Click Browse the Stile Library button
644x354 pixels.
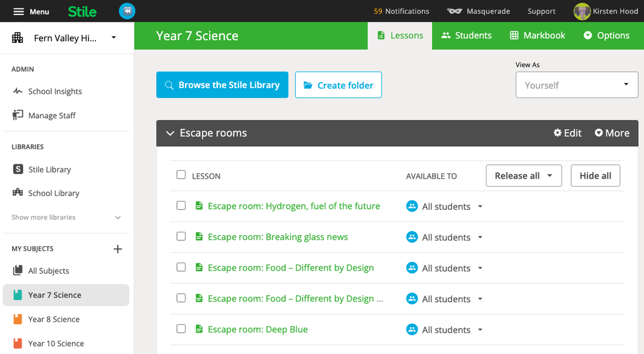pyautogui.click(x=222, y=85)
